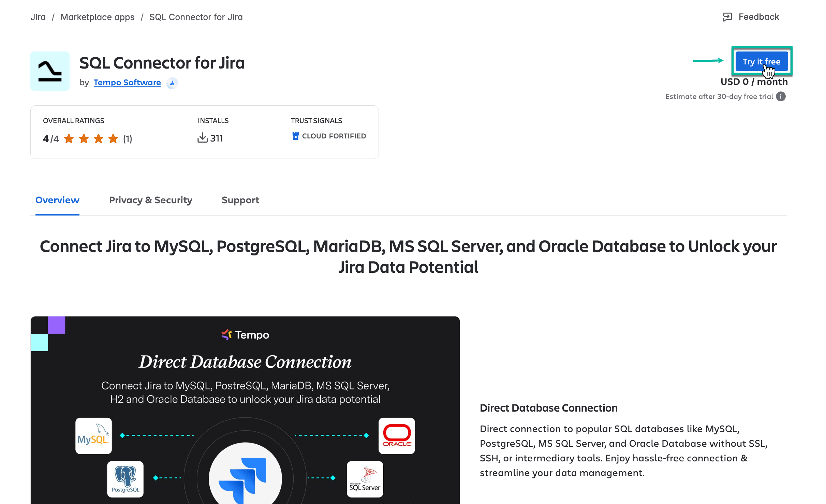
Task: Open the Support tab
Action: click(240, 200)
